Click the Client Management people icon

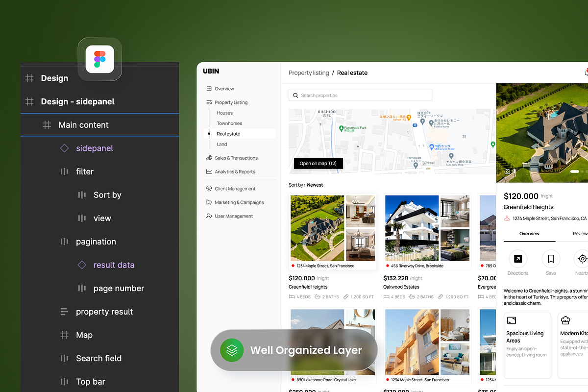point(209,189)
